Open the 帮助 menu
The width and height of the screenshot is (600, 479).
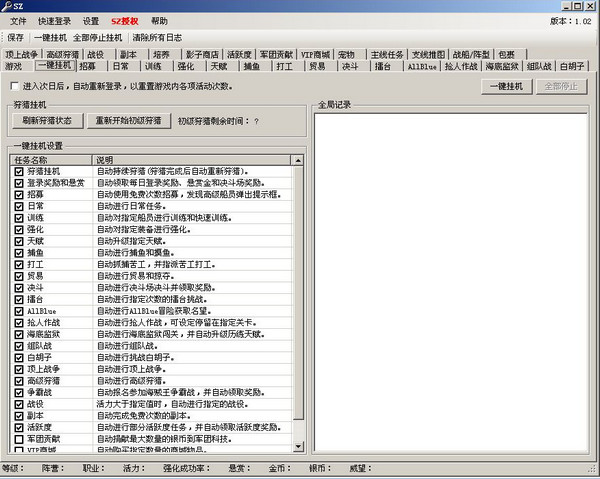159,21
